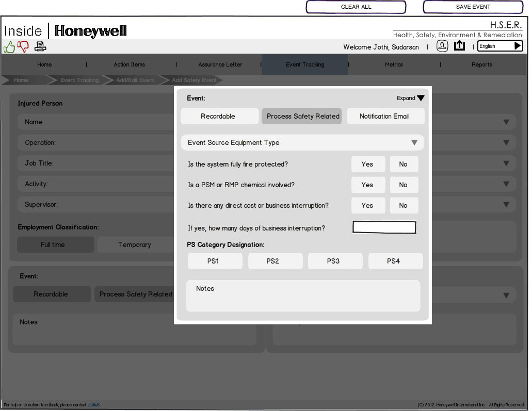Select the Process Safety Related tab in popup
The width and height of the screenshot is (532, 411).
pyautogui.click(x=302, y=117)
